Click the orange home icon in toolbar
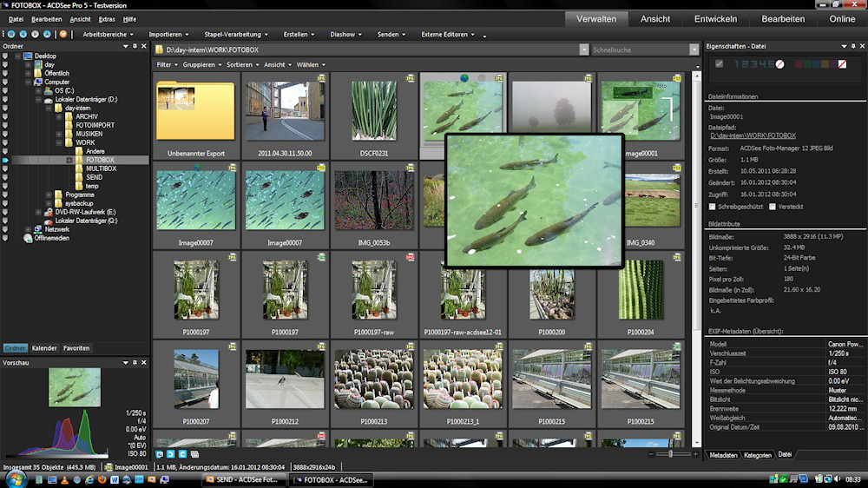The width and height of the screenshot is (868, 488). [x=63, y=35]
